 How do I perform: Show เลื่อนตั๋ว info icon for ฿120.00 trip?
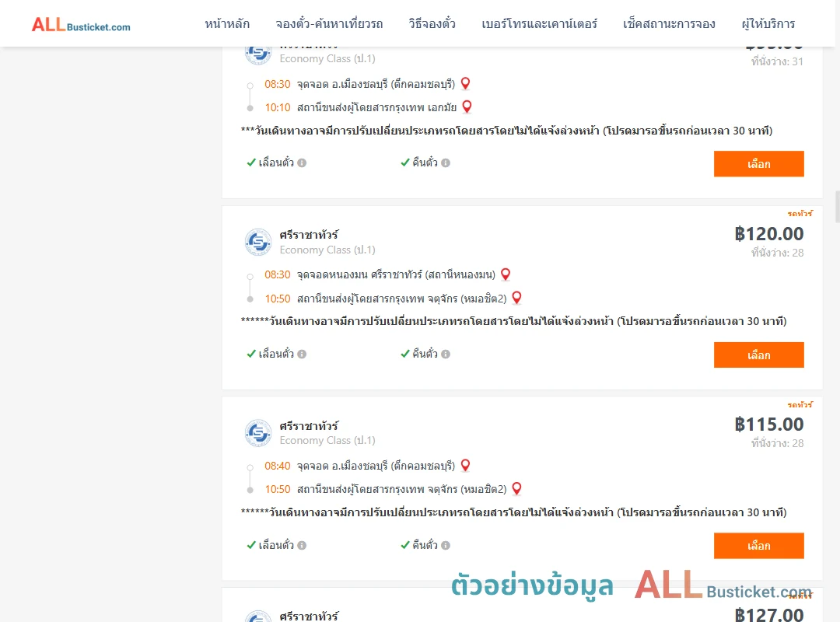pos(302,354)
